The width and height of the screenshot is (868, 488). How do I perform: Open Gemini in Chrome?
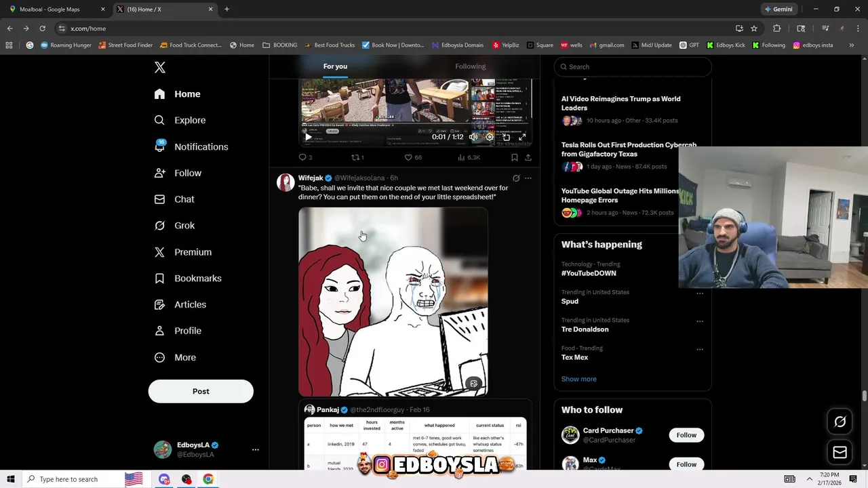[778, 9]
